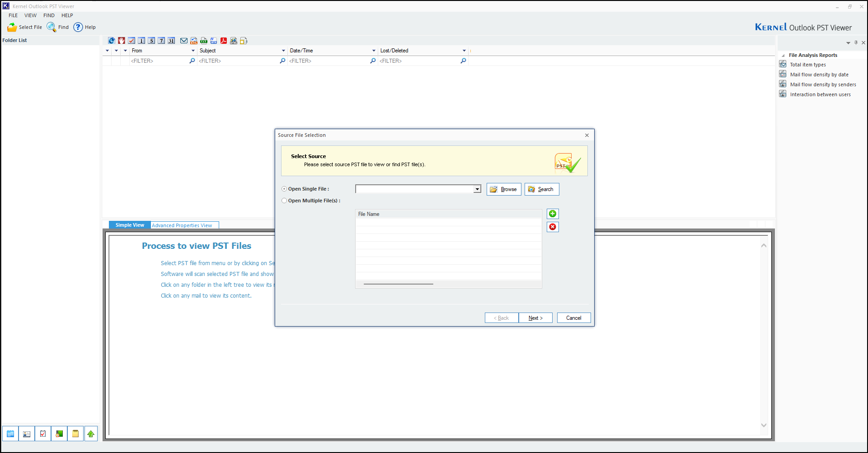Click the calendar checkmark toolbar icon
Viewport: 868px width, 453px height.
131,41
